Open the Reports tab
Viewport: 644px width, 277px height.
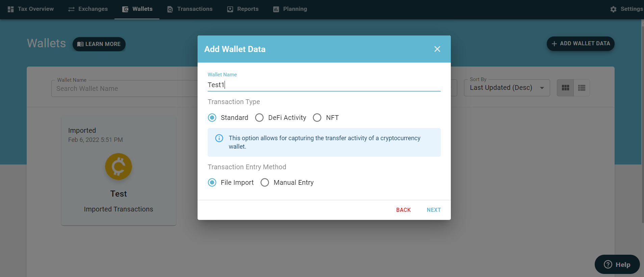243,9
